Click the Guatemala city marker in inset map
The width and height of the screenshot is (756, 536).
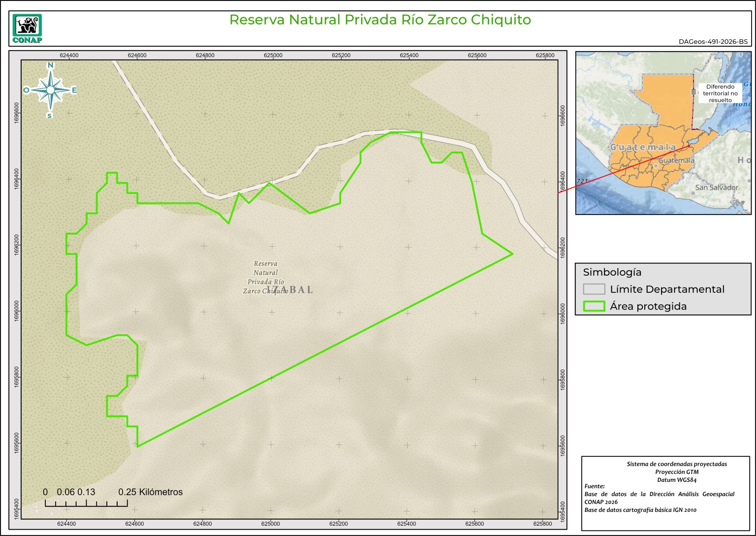[656, 166]
